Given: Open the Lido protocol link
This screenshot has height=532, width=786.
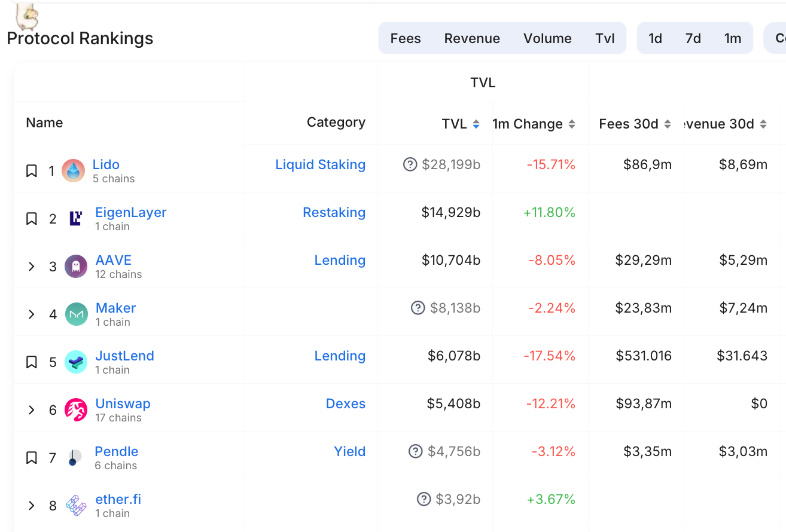Looking at the screenshot, I should click(106, 164).
